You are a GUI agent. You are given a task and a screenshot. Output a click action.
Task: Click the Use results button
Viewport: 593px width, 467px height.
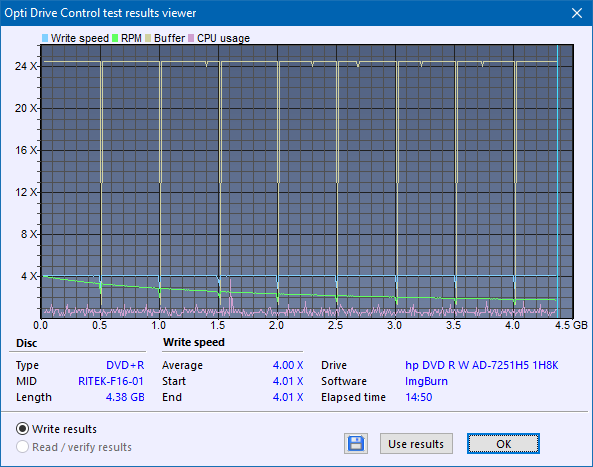pos(416,444)
